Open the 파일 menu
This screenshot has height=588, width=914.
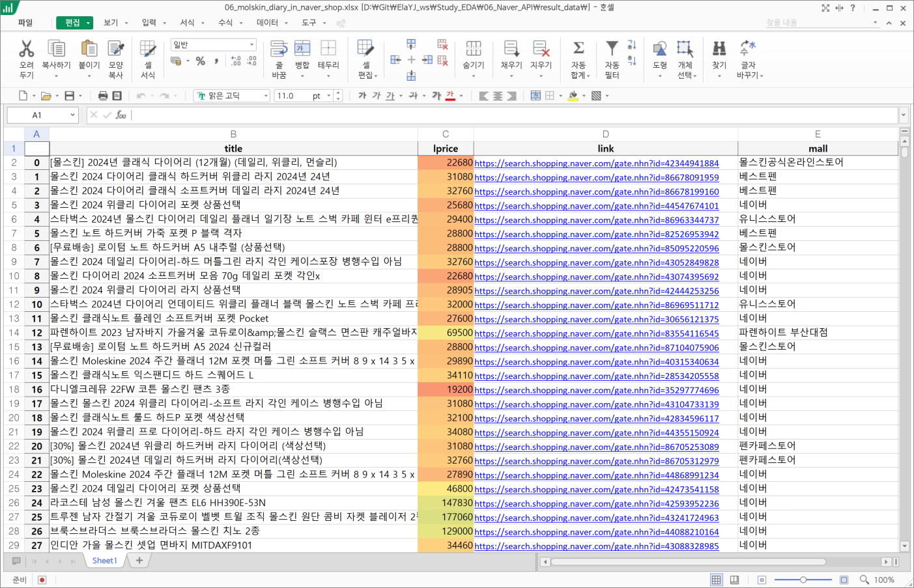tap(25, 23)
